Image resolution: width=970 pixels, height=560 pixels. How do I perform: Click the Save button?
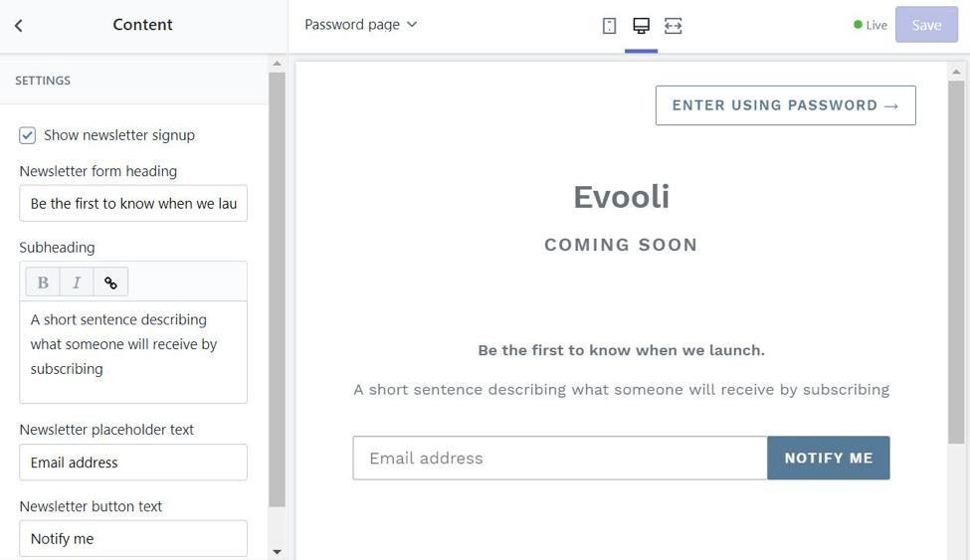coord(926,25)
